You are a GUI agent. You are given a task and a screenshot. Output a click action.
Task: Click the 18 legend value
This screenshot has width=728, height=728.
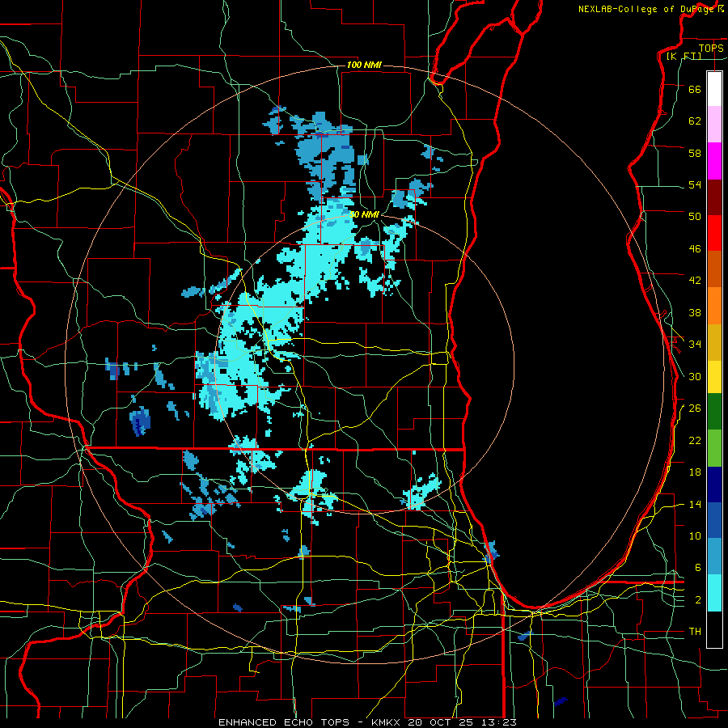(x=695, y=472)
